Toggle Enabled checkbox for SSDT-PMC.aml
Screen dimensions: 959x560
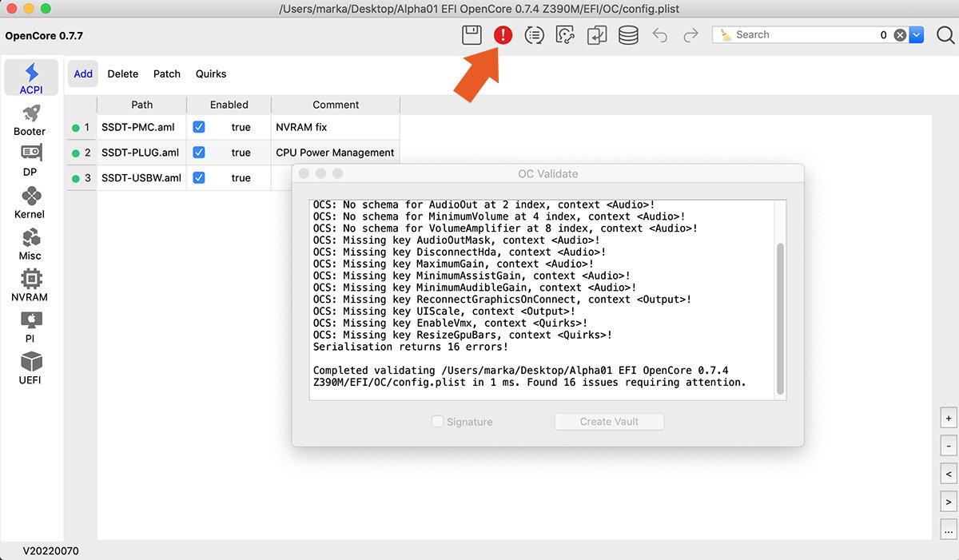click(199, 127)
